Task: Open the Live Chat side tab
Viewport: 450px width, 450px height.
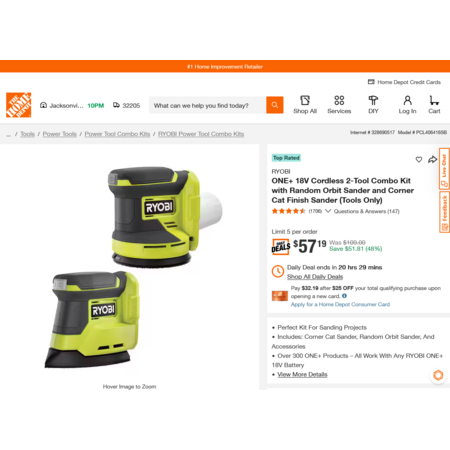Action: pos(444,169)
